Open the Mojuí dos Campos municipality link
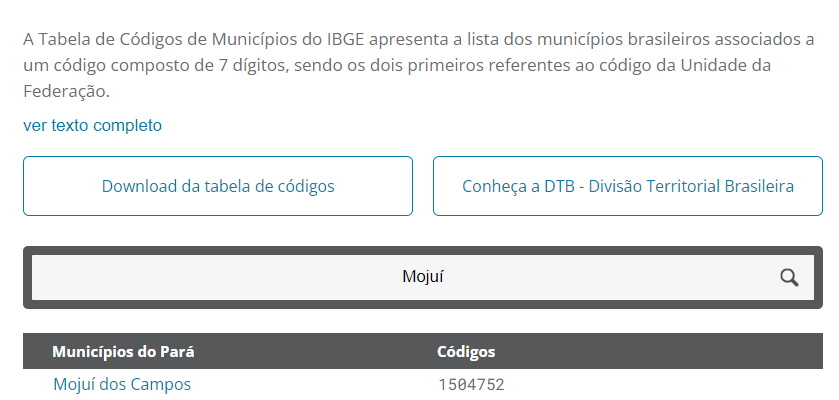839x400 pixels. pyautogui.click(x=122, y=384)
